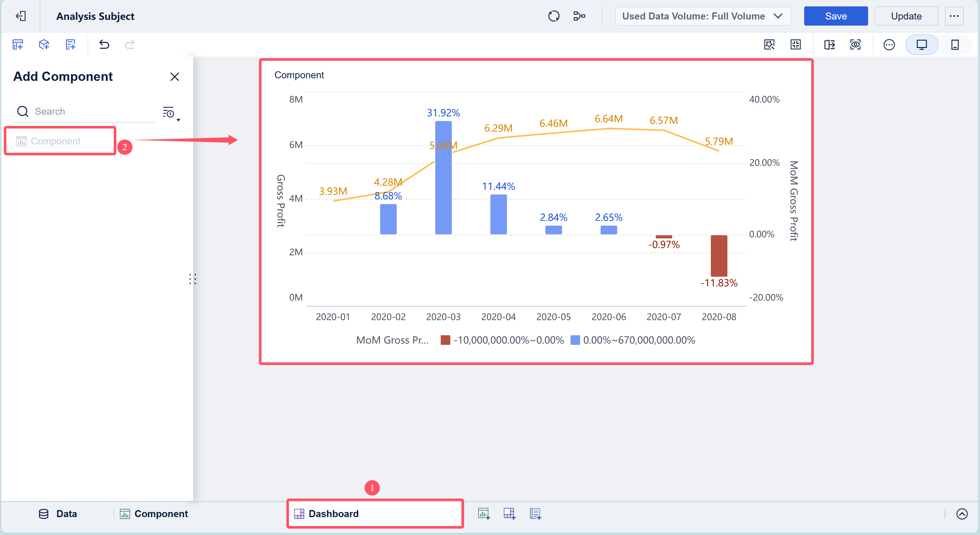Screen dimensions: 980x535
Task: Click the preview eye icon
Action: coord(855,44)
